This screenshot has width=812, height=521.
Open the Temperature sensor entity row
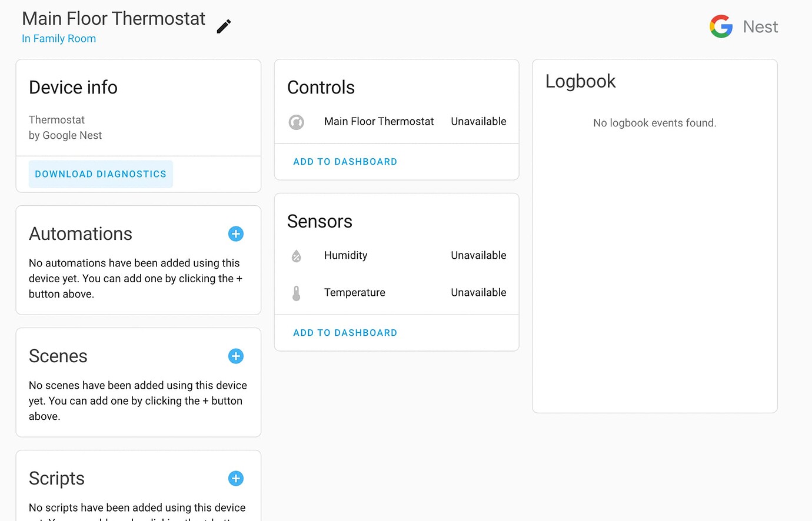coord(354,292)
